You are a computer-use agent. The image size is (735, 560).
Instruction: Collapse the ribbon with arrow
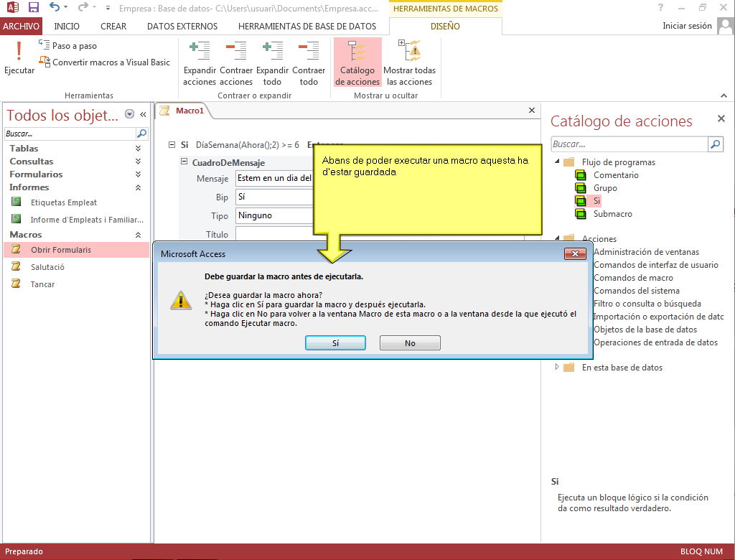[x=724, y=95]
